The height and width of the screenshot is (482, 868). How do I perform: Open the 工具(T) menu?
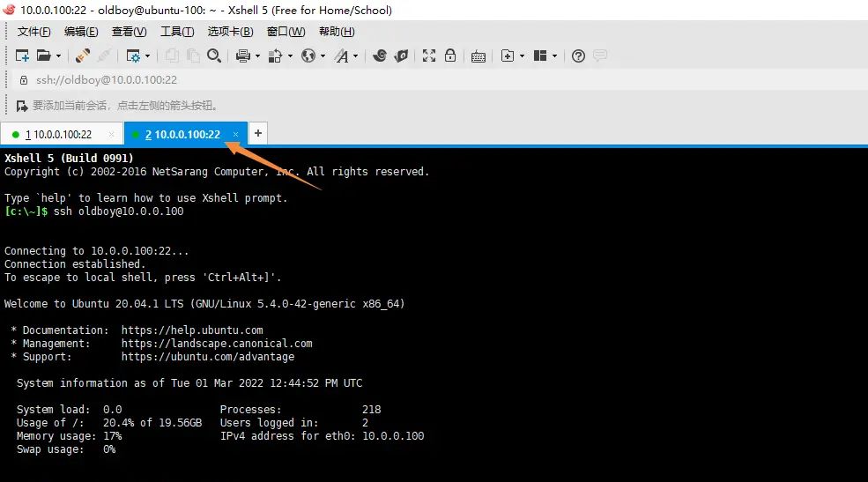pyautogui.click(x=177, y=32)
